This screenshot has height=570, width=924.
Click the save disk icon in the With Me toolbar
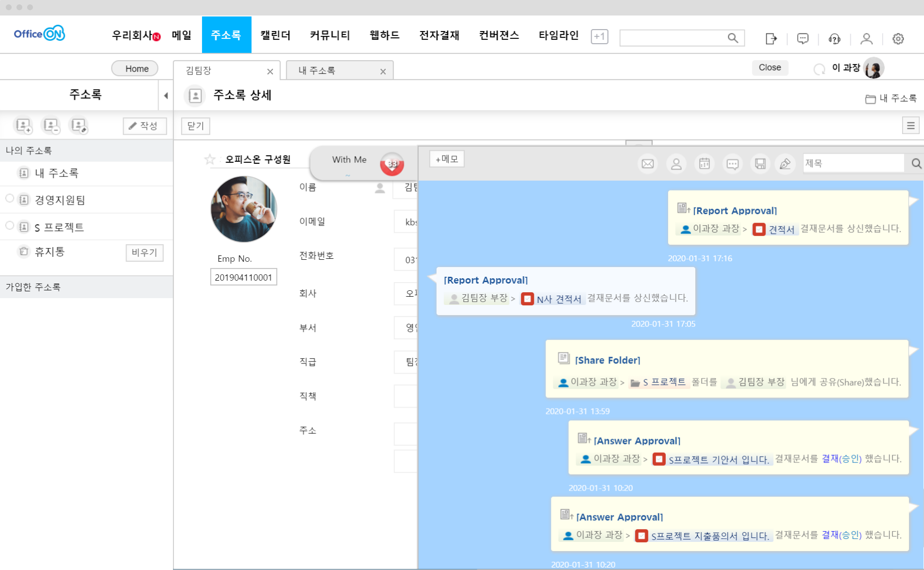click(x=760, y=164)
